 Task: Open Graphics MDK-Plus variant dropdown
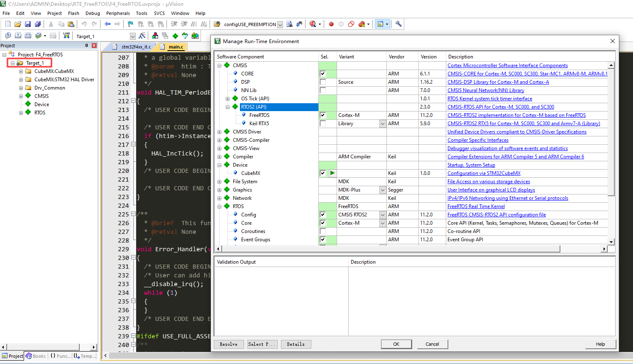(383, 190)
